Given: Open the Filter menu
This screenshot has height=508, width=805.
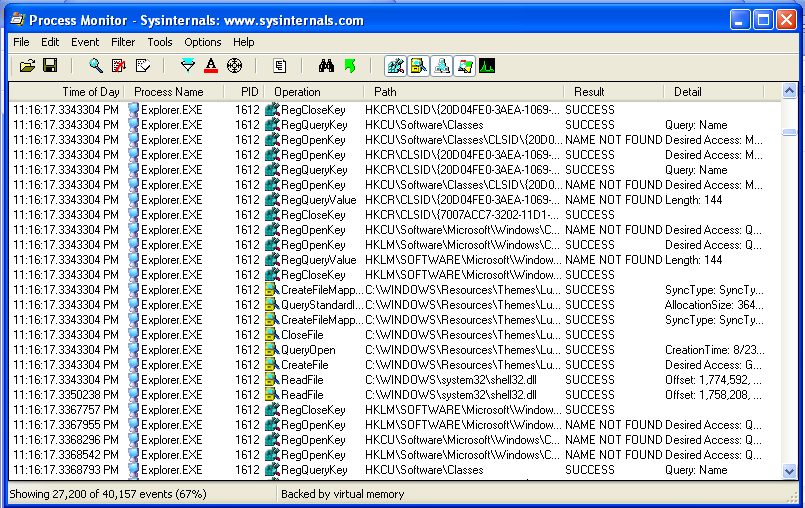Looking at the screenshot, I should point(123,42).
